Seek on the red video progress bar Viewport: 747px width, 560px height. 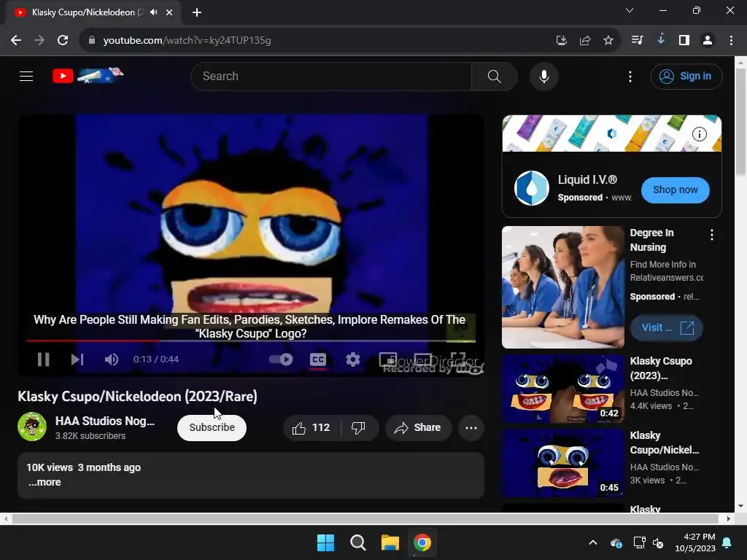(251, 341)
